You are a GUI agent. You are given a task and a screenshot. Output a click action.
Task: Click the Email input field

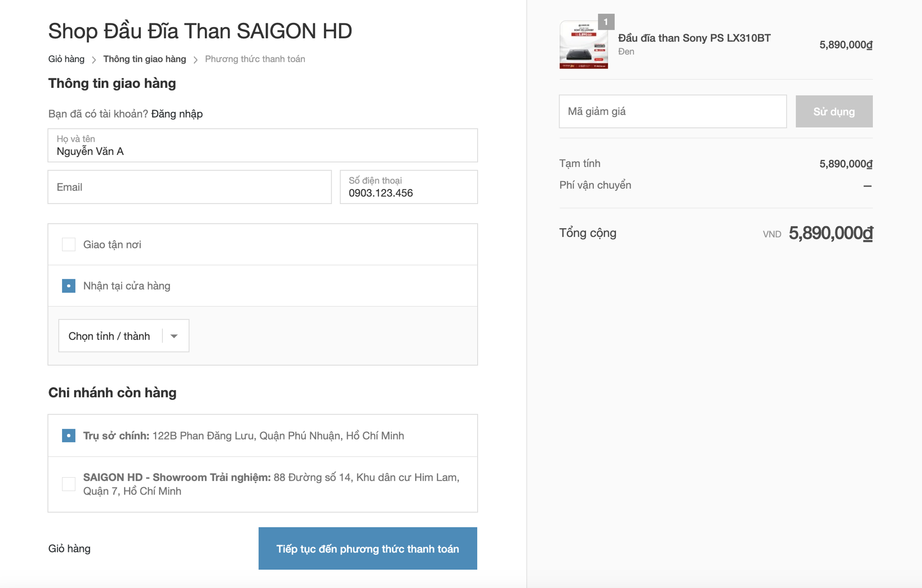pyautogui.click(x=190, y=187)
